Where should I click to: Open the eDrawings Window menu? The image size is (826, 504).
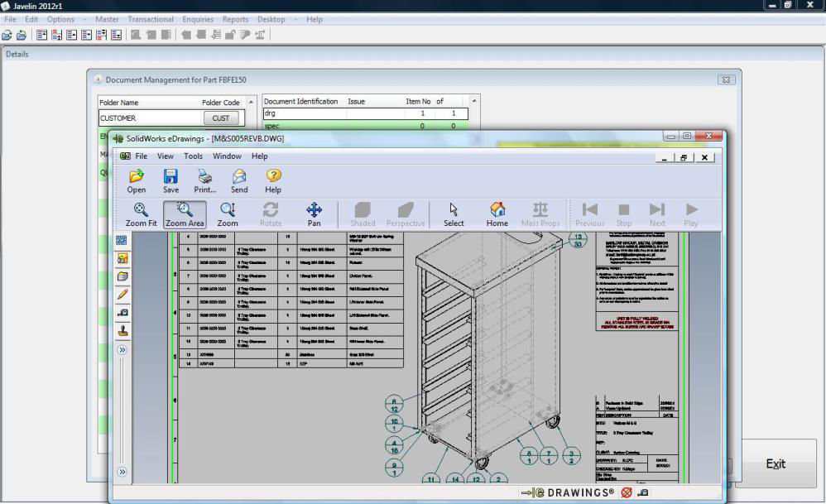[227, 156]
